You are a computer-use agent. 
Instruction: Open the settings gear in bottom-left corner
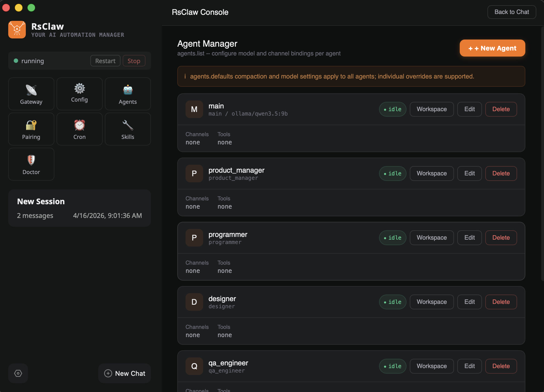click(18, 373)
